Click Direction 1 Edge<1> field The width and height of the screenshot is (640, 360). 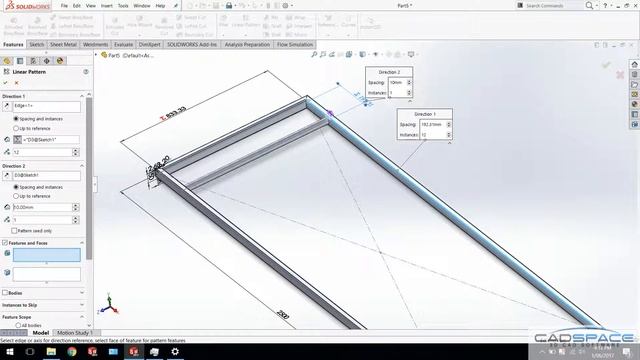tap(47, 107)
